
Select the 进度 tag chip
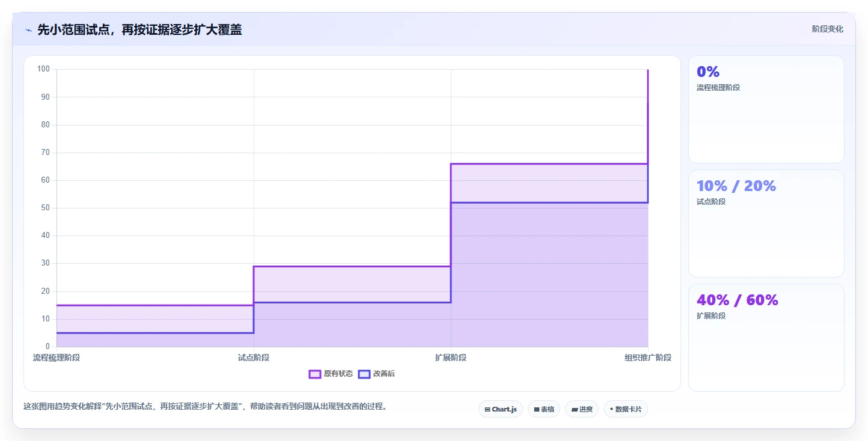coord(582,409)
